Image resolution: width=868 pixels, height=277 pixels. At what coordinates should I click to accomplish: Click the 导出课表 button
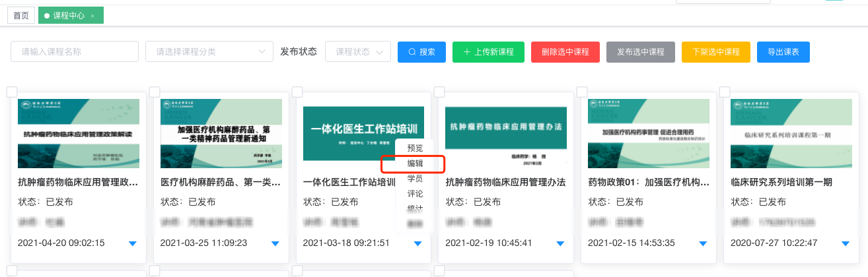coord(783,51)
